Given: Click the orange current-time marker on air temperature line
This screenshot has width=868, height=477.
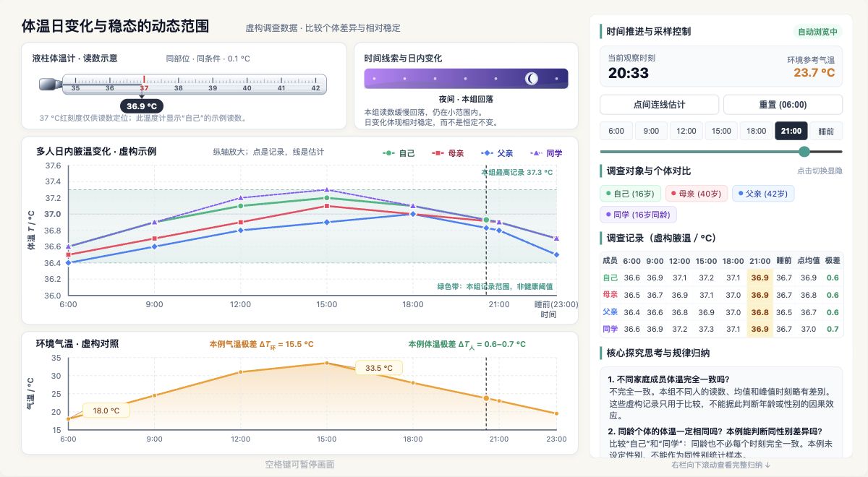Looking at the screenshot, I should pos(486,398).
